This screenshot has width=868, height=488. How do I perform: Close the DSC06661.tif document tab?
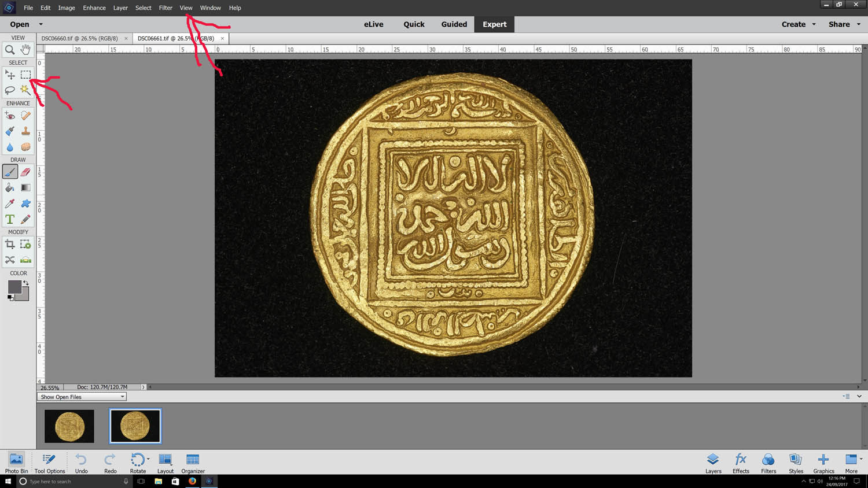(x=222, y=38)
